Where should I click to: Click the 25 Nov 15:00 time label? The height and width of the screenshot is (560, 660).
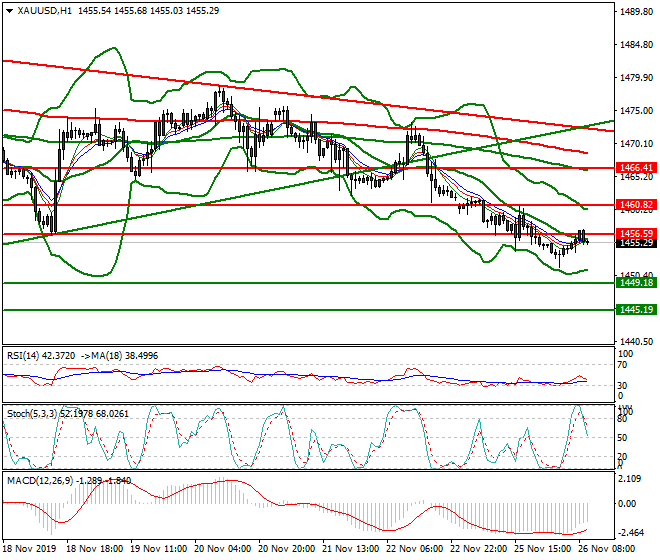pyautogui.click(x=543, y=549)
